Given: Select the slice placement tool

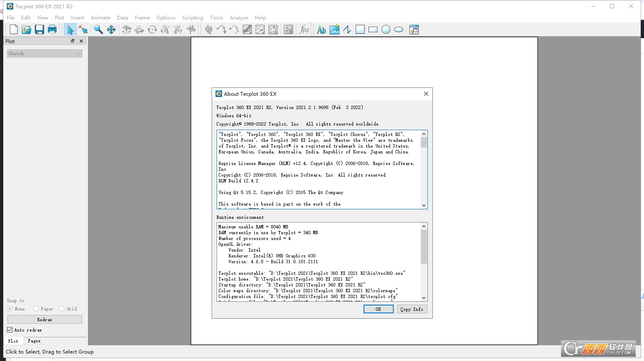Looking at the screenshot, I should pos(209,29).
